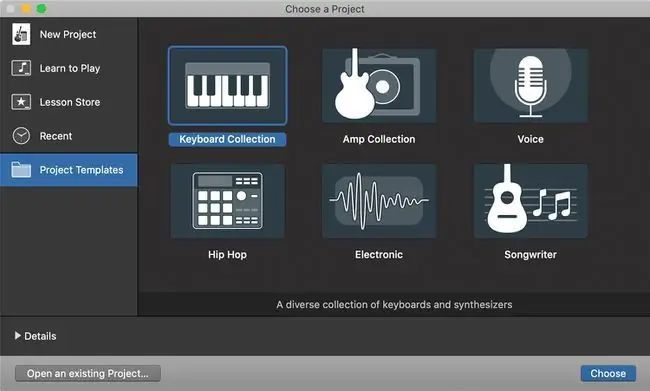Go to Lesson Store section

tap(69, 102)
